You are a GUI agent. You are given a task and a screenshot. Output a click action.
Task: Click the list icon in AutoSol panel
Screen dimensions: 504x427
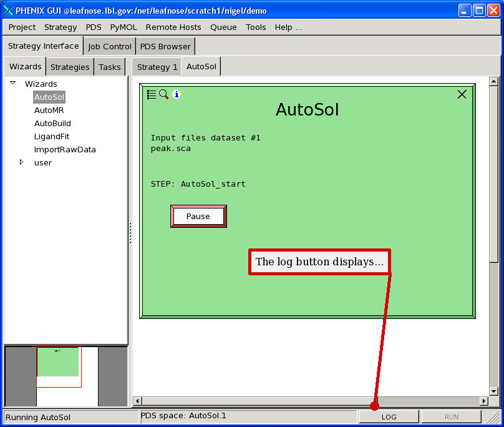tap(152, 94)
